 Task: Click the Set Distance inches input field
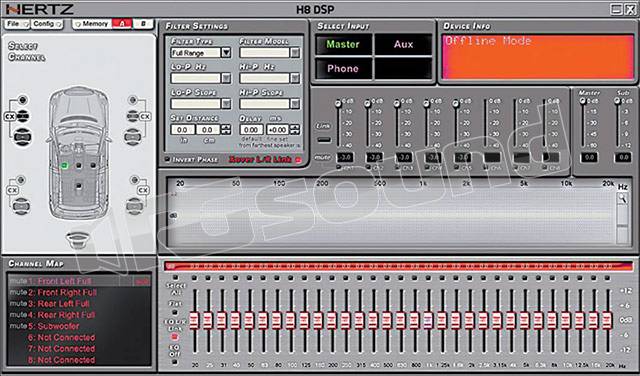[182, 130]
